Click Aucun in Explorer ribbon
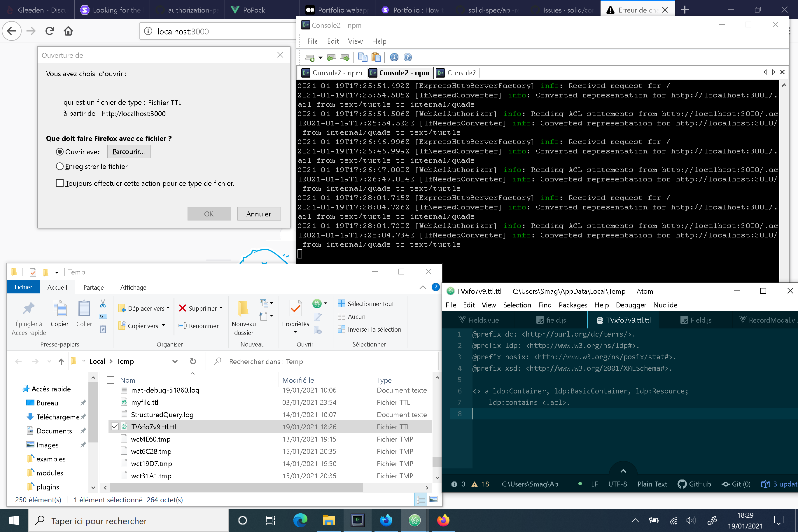Viewport: 798px width, 532px height. (x=351, y=316)
